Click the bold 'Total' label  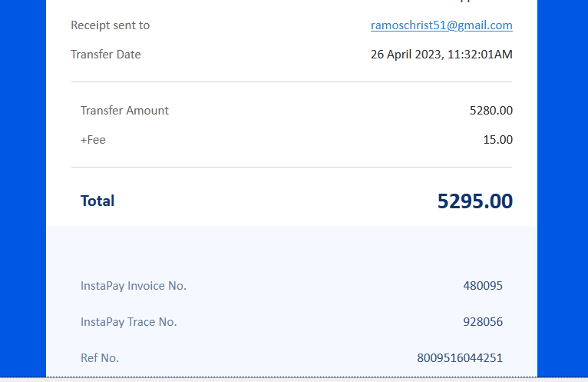pyautogui.click(x=97, y=201)
